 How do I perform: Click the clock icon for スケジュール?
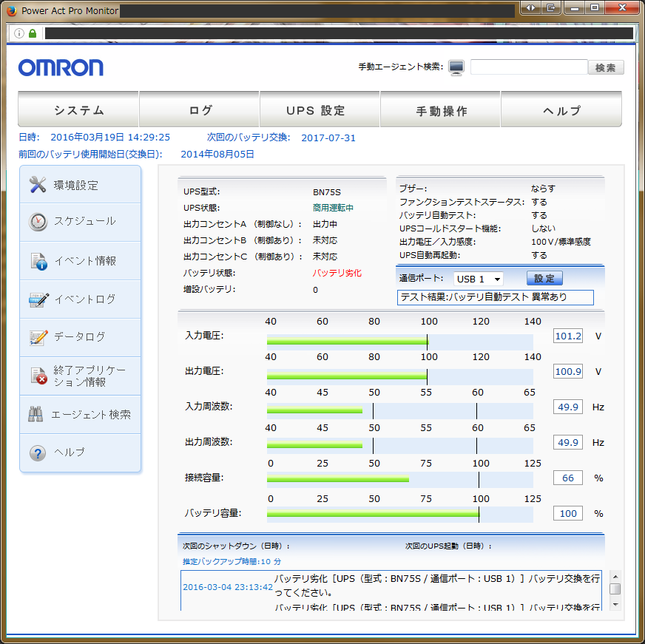coord(38,221)
